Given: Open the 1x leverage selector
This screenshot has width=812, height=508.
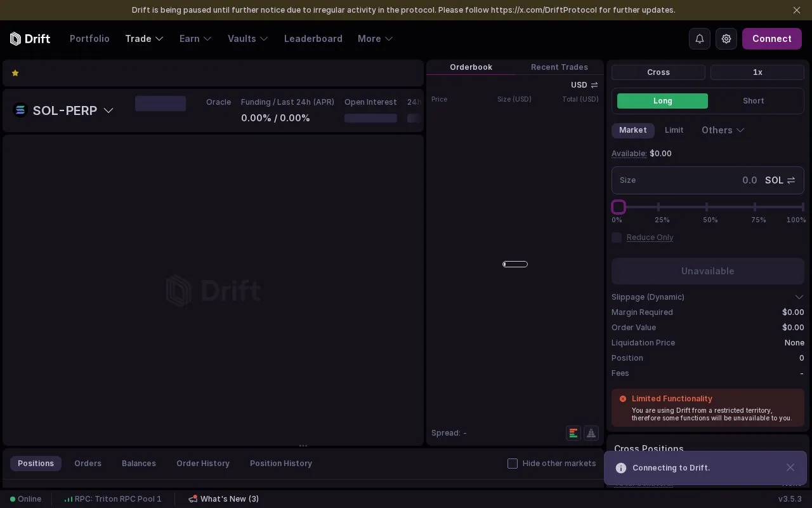Looking at the screenshot, I should tap(757, 72).
